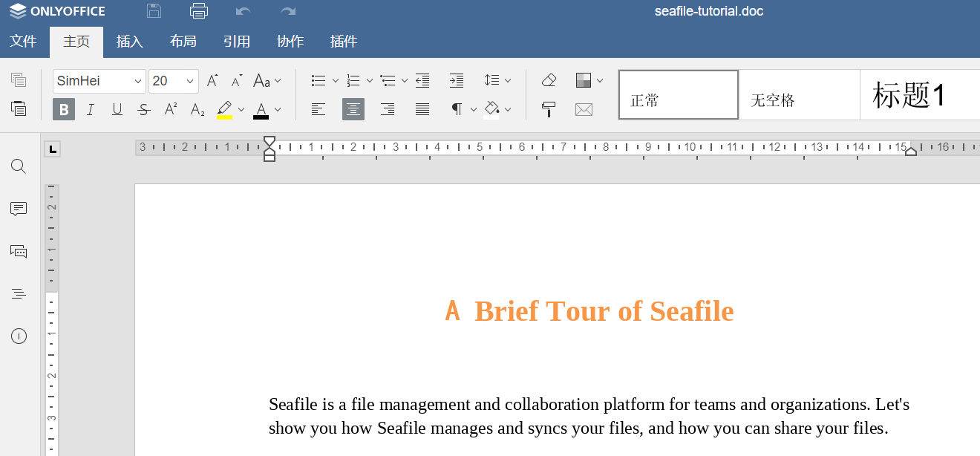Click the ONLYOFFICE logo
The width and height of the screenshot is (980, 456).
point(57,11)
